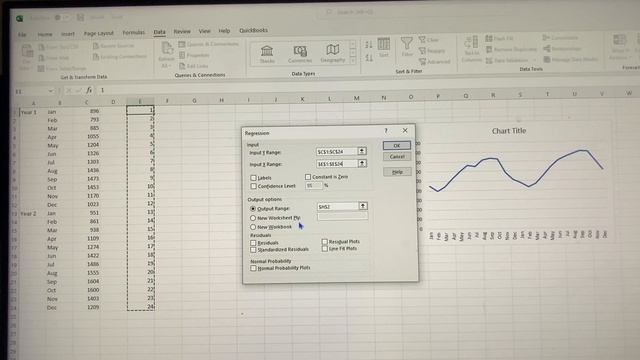
Task: Check the Labels checkbox
Action: pyautogui.click(x=253, y=178)
